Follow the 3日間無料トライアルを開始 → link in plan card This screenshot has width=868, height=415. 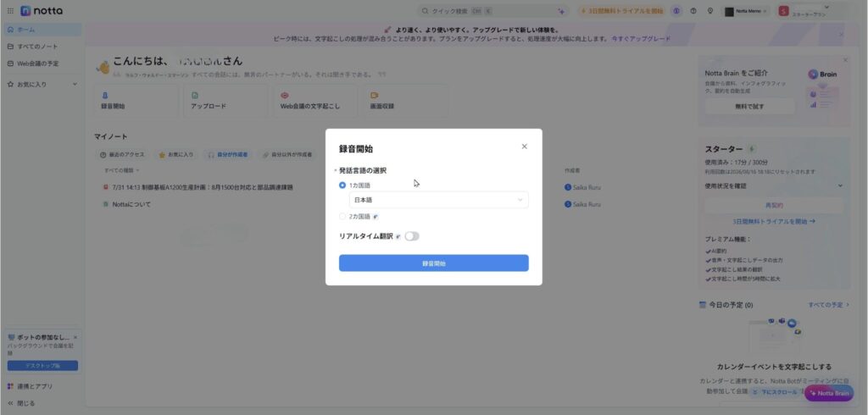[x=773, y=221]
